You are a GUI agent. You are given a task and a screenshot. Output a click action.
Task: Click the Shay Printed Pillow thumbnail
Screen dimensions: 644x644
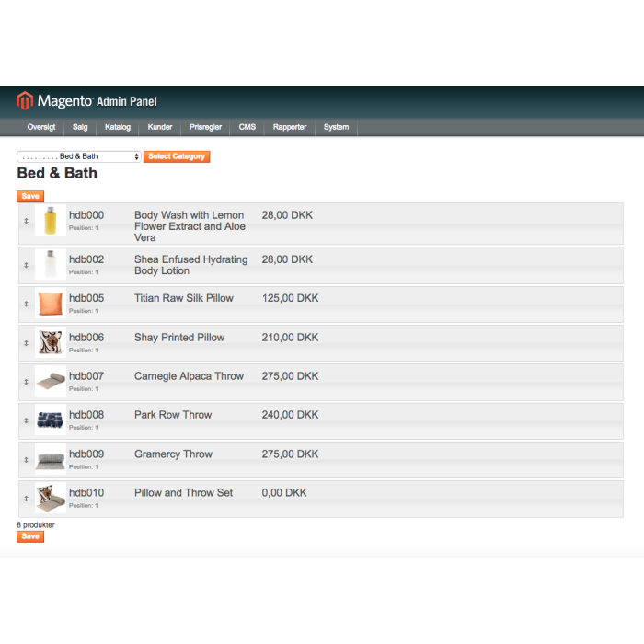pyautogui.click(x=50, y=342)
